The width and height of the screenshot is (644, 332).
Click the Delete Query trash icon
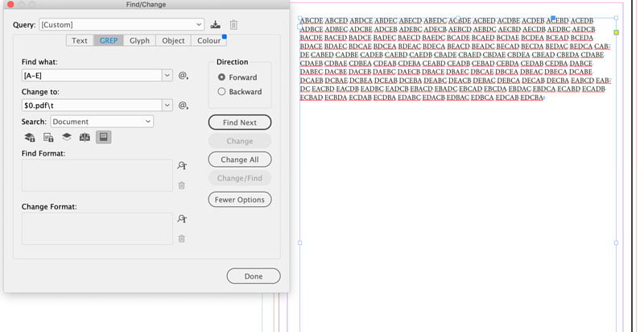(233, 25)
